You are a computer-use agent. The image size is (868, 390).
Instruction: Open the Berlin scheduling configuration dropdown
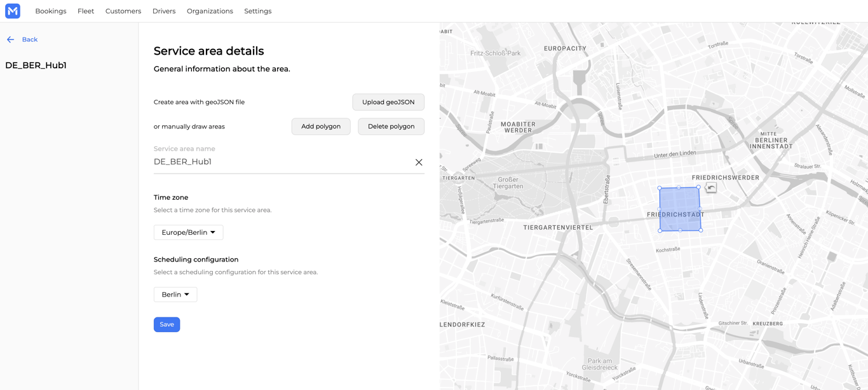175,295
